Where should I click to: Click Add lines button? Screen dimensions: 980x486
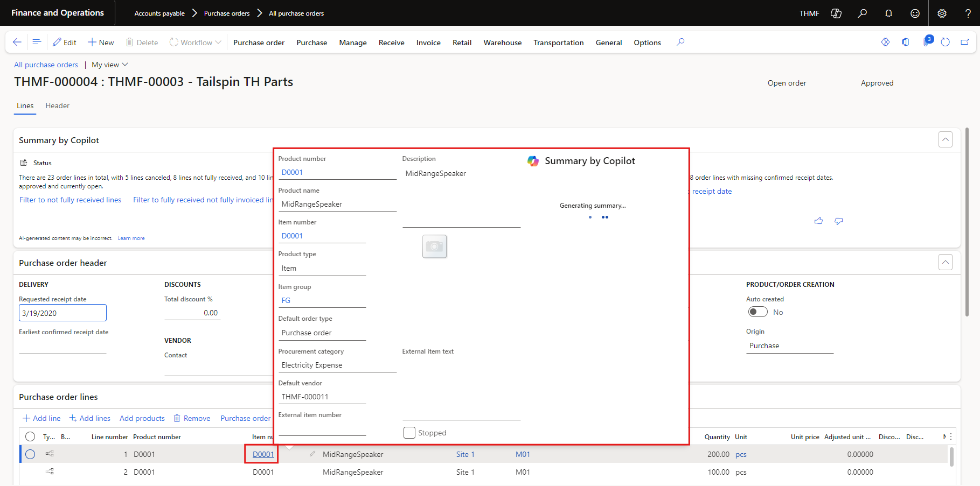(x=89, y=418)
